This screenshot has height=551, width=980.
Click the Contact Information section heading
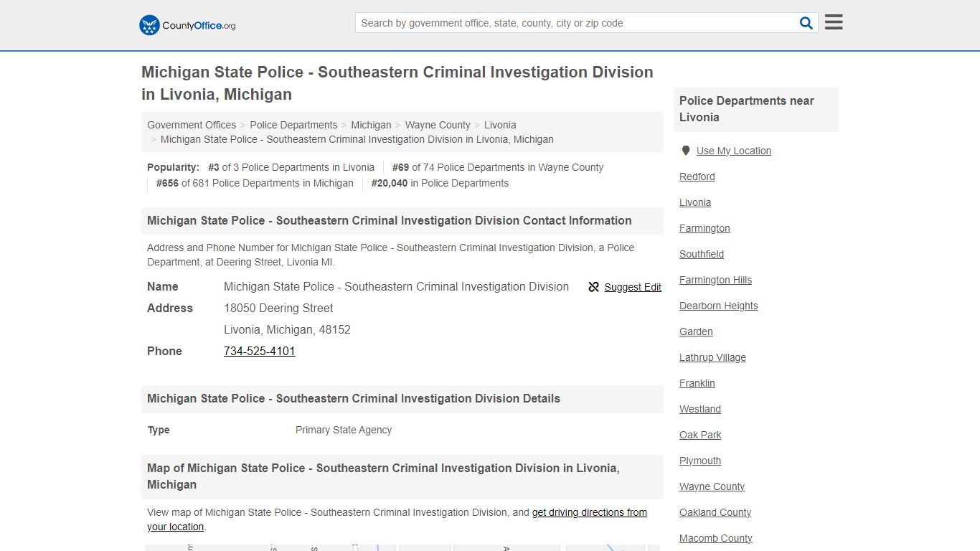tap(390, 220)
